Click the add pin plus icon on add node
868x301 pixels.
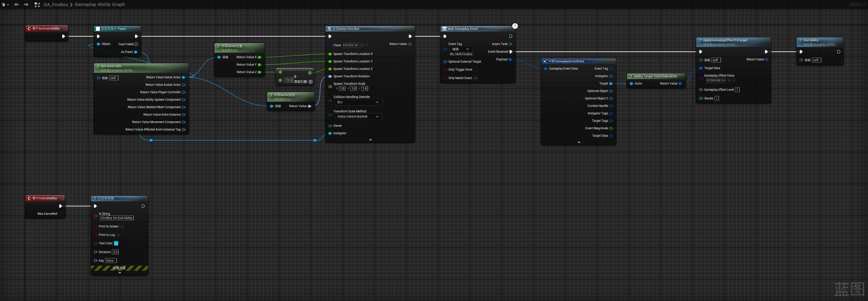coord(311,82)
